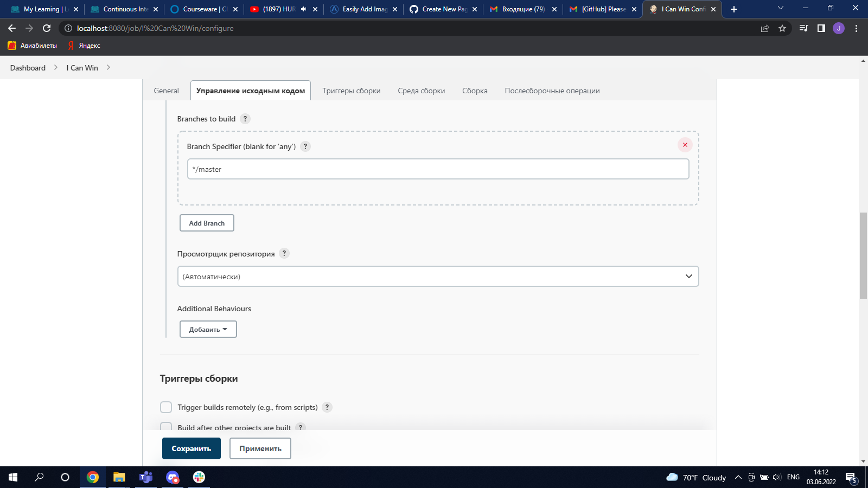Open the Chrome side panel
Viewport: 868px width, 488px height.
[821, 28]
